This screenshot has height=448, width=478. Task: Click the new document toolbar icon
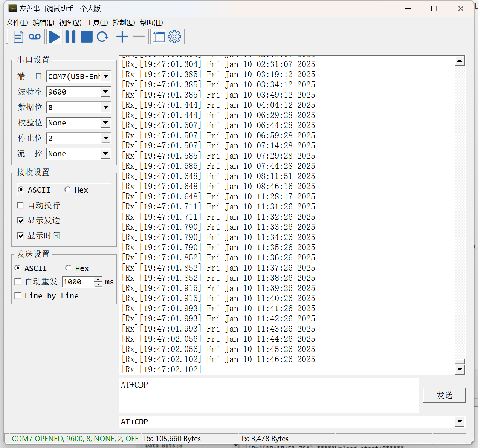click(x=18, y=37)
